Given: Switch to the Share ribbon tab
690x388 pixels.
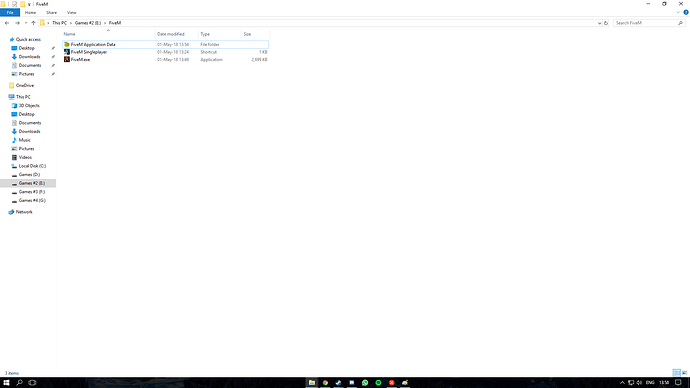Looking at the screenshot, I should [x=51, y=13].
